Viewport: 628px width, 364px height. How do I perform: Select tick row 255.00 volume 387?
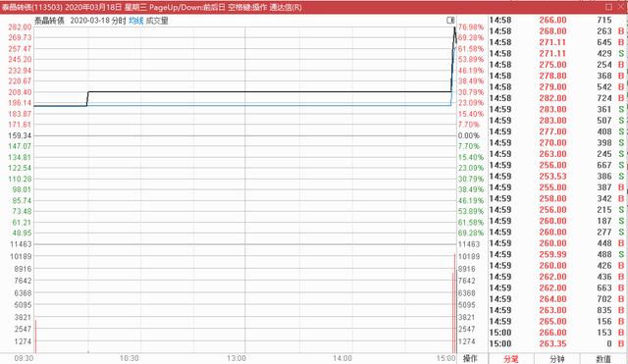pyautogui.click(x=557, y=187)
